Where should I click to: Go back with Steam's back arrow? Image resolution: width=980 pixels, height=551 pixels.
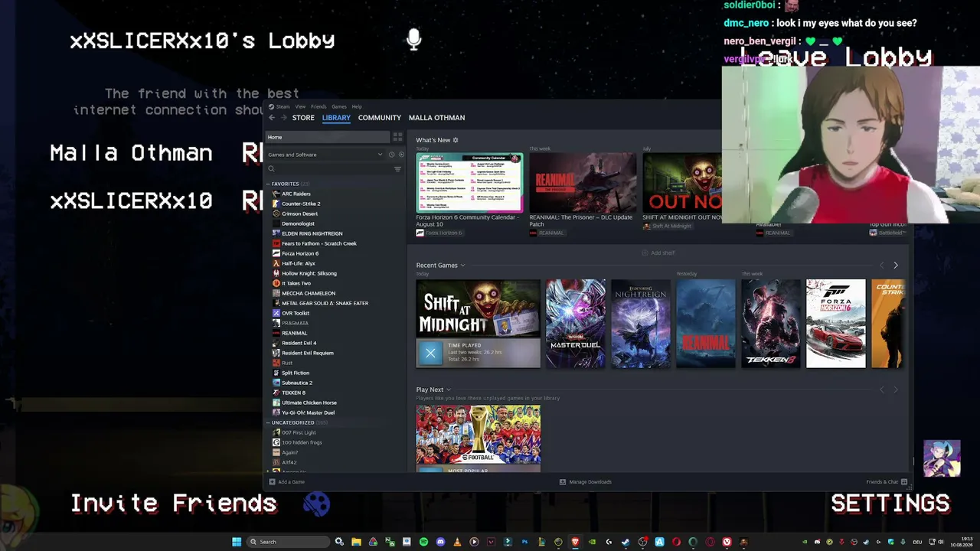pyautogui.click(x=272, y=118)
